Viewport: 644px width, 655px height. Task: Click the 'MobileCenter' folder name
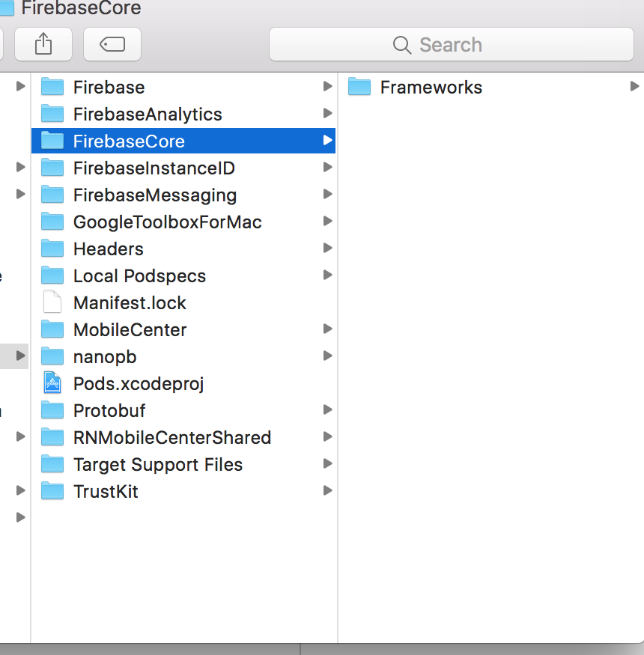tap(130, 330)
